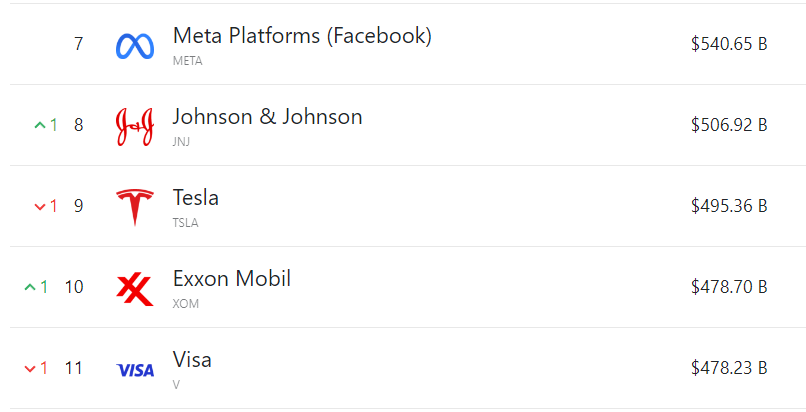Open the Exxon Mobil company link
This screenshot has height=412, width=806.
[231, 279]
